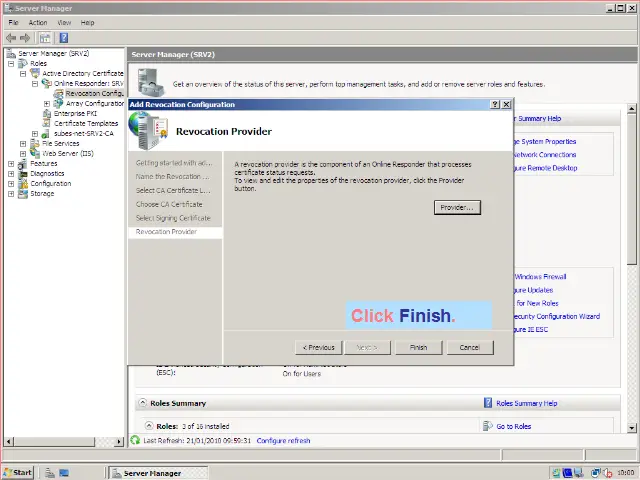Click the green refresh icon beside Last Refresh

135,440
